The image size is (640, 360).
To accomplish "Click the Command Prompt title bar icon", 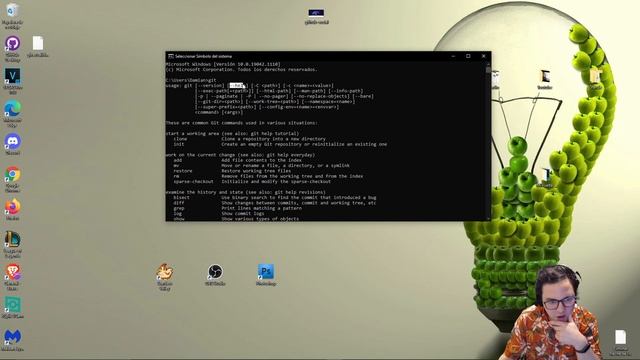I will coord(171,56).
